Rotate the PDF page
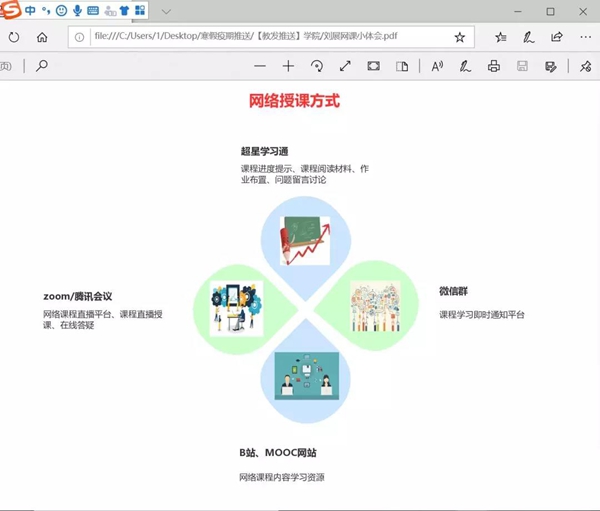 coord(317,66)
